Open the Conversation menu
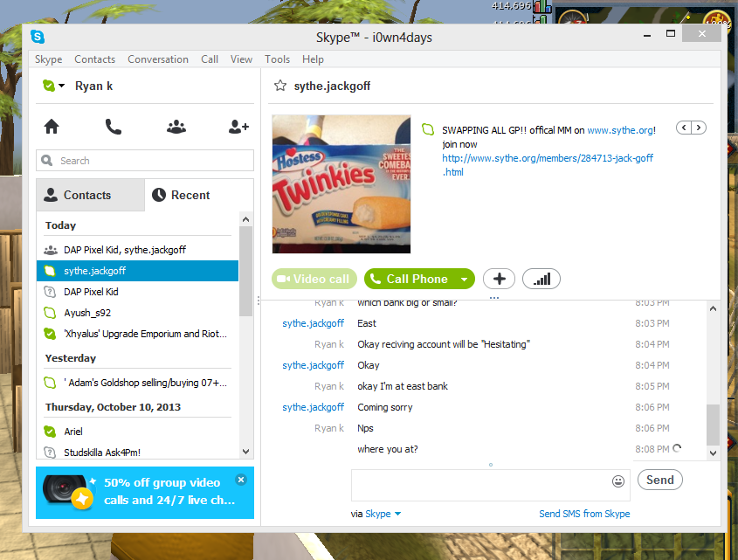Screen dimensions: 738x560 tap(158, 59)
